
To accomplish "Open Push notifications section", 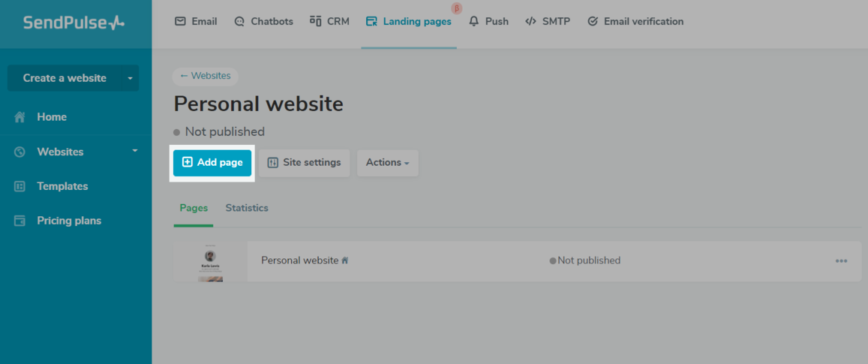I will click(488, 22).
